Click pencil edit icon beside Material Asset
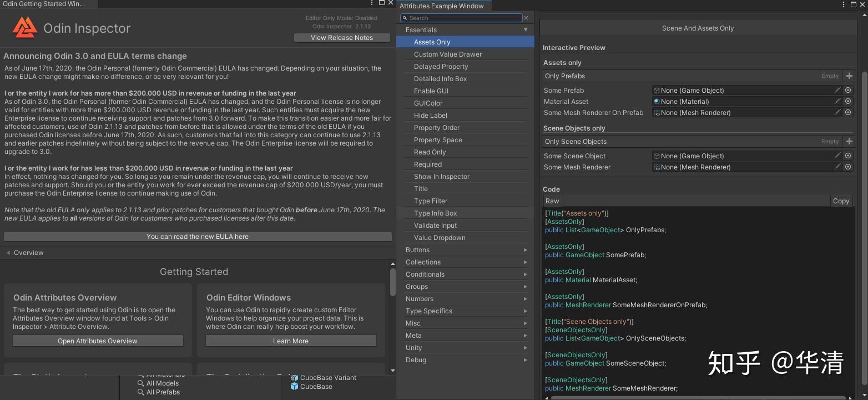This screenshot has height=400, width=868. 838,101
